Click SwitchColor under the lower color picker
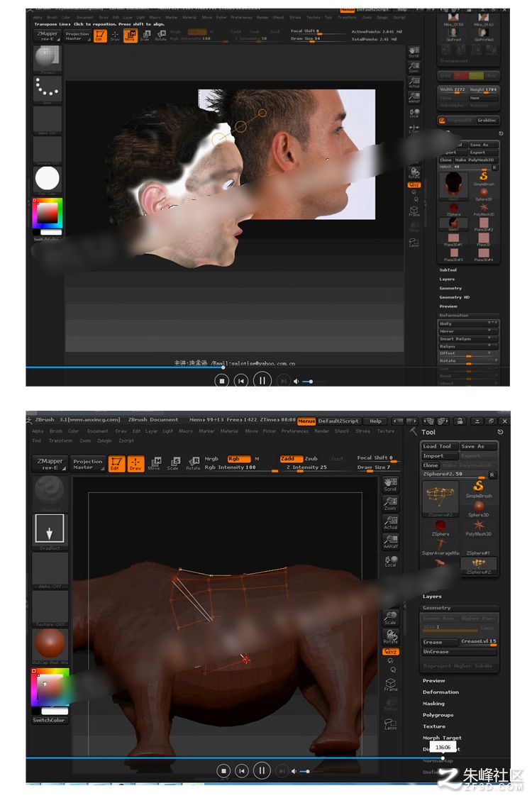This screenshot has width=532, height=798. click(50, 720)
